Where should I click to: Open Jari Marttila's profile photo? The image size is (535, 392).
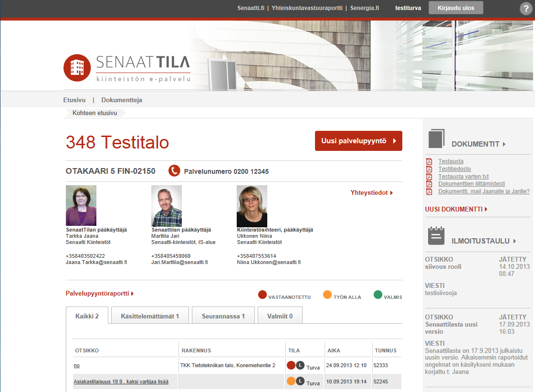tap(167, 206)
